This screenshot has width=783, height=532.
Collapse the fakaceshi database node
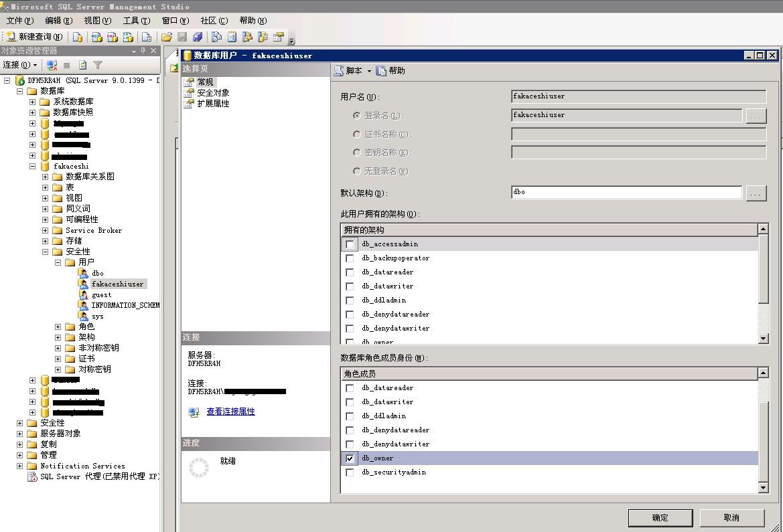[32, 166]
